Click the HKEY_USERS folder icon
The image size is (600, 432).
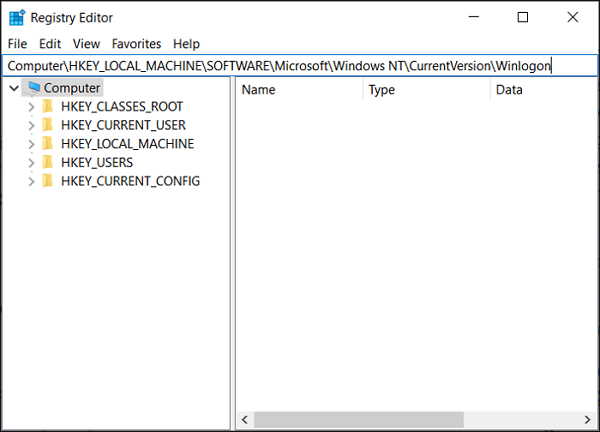[47, 162]
